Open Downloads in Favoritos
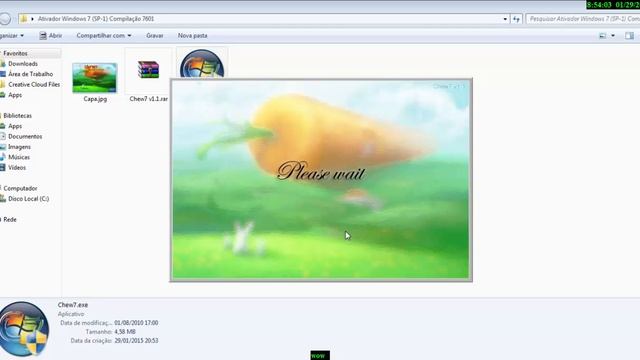Screen dimensions: 640x360 pyautogui.click(x=23, y=64)
